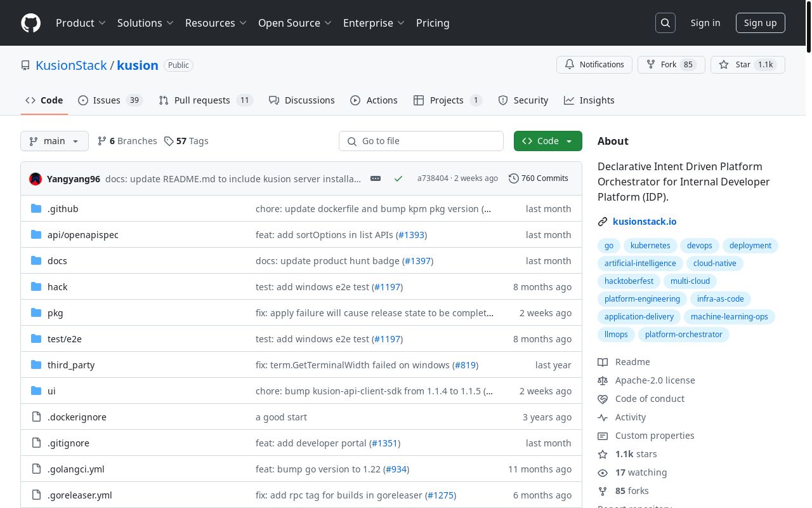Click the GitHub logo icon

pyautogui.click(x=30, y=23)
